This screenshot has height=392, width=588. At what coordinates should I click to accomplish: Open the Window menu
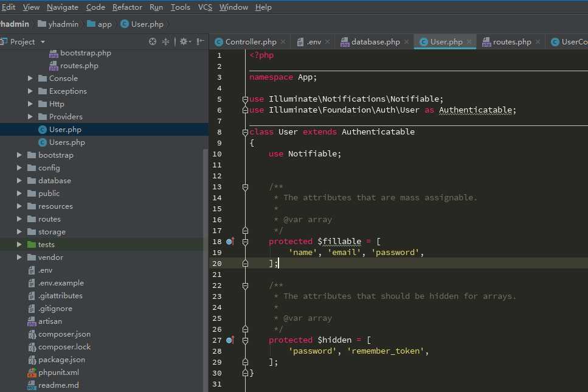pos(233,7)
